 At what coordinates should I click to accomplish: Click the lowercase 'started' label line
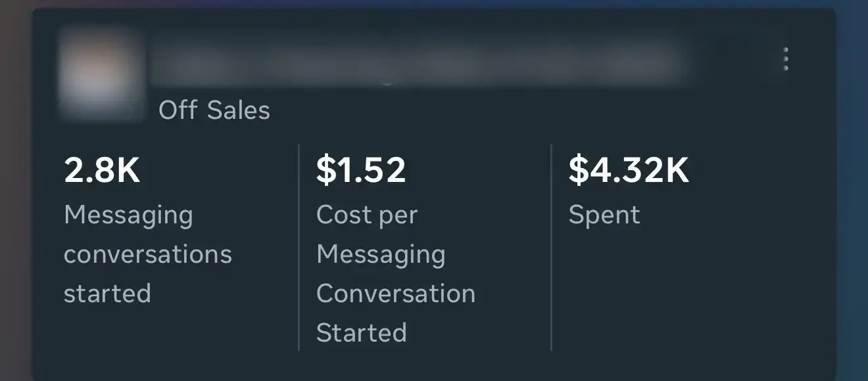[x=107, y=293]
